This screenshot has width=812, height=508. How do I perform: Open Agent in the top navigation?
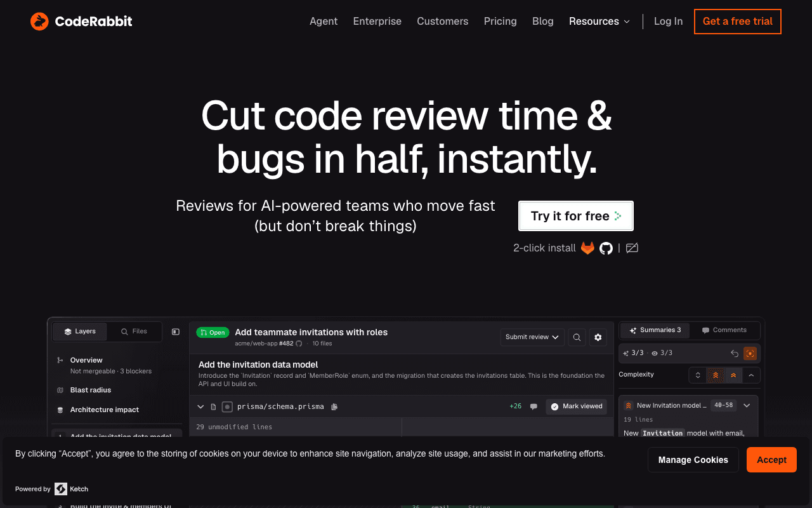pos(324,22)
